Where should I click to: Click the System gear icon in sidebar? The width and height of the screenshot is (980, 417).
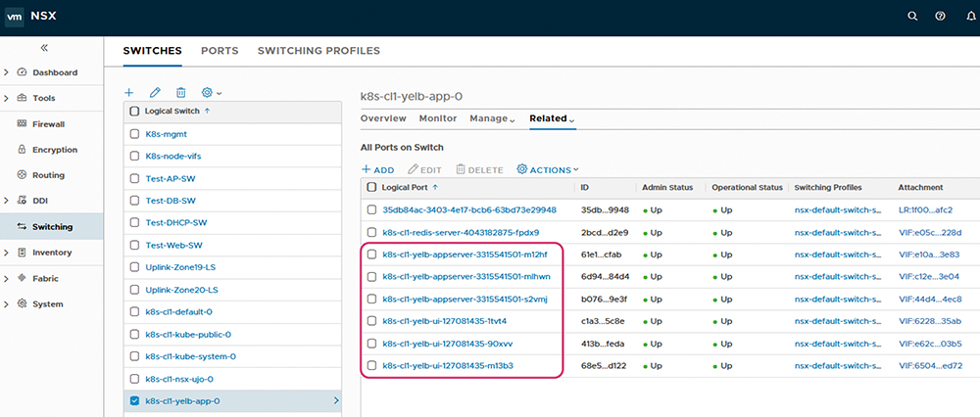point(22,304)
